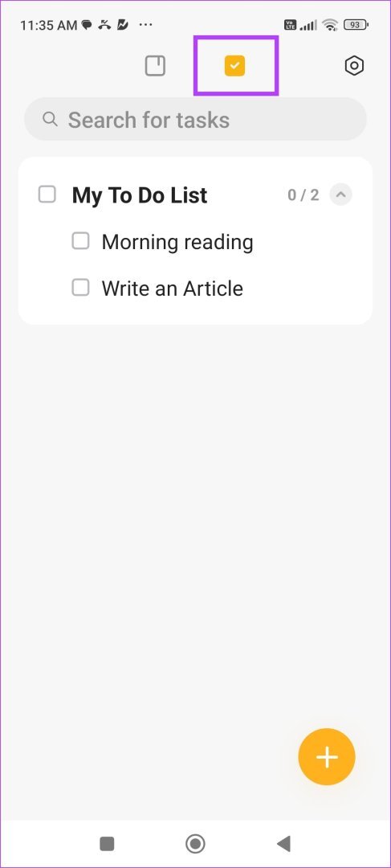391x868 pixels.
Task: Switch to the Notes tab icon
Action: (155, 67)
